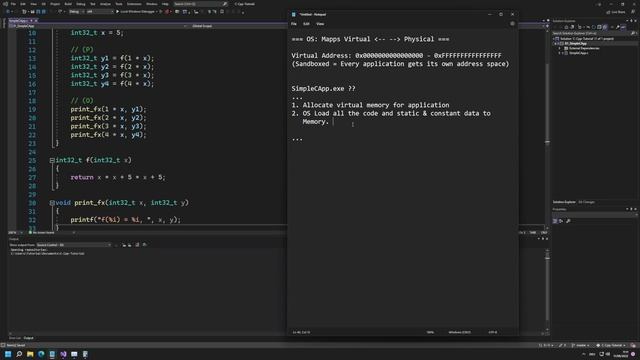Open the editor zoom level dropdown
640x360 pixels.
tap(16, 233)
